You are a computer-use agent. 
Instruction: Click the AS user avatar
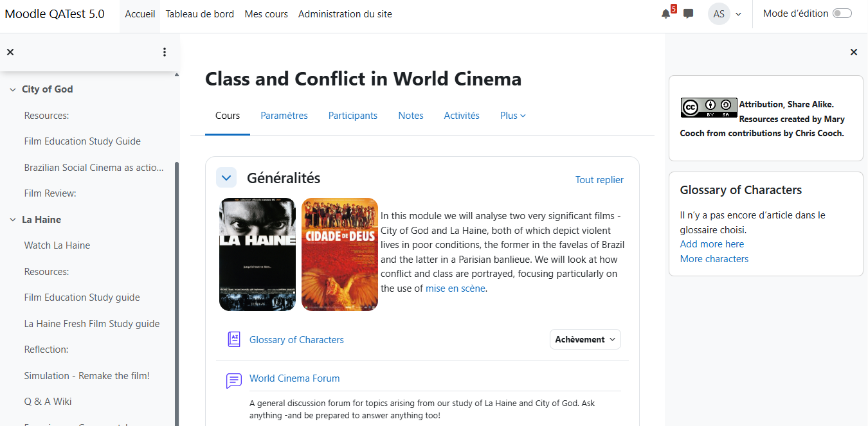pyautogui.click(x=719, y=14)
